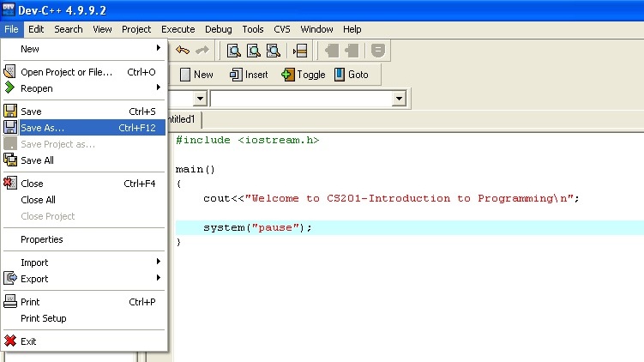
Task: Open the Tools menu
Action: click(x=253, y=29)
